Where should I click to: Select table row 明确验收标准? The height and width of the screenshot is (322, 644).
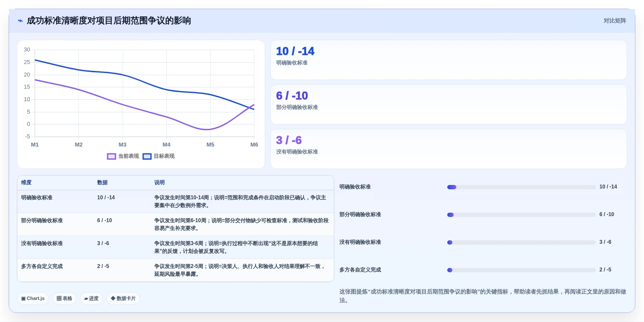(x=176, y=201)
